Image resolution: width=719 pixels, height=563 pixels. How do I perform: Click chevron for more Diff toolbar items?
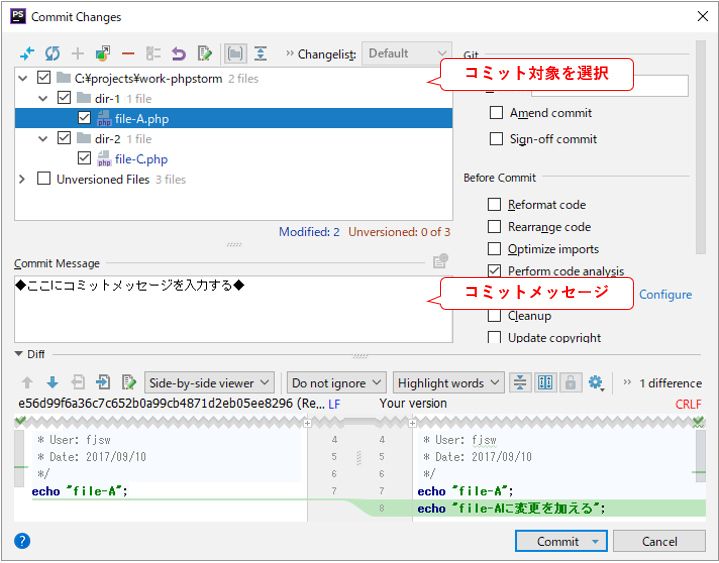point(627,382)
